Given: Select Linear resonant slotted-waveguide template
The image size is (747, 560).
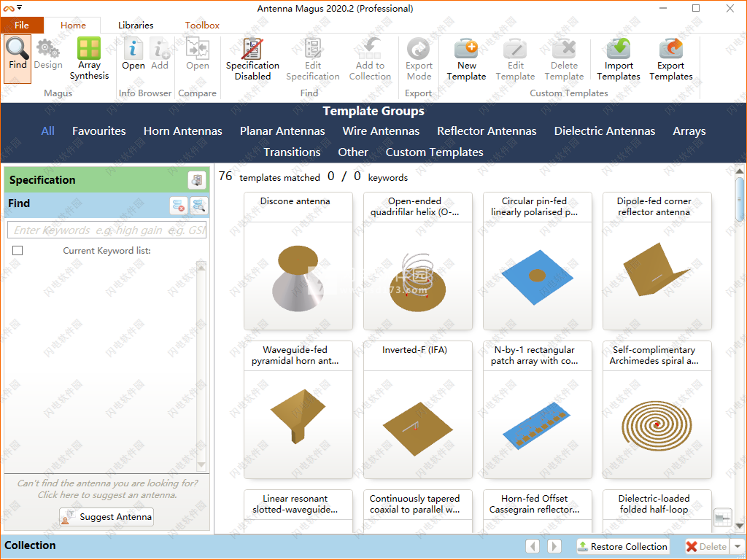Looking at the screenshot, I should 298,511.
